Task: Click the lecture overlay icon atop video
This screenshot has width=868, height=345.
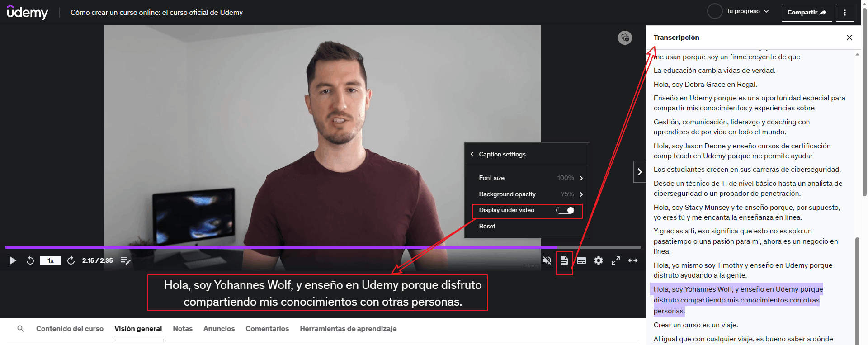Action: click(625, 38)
